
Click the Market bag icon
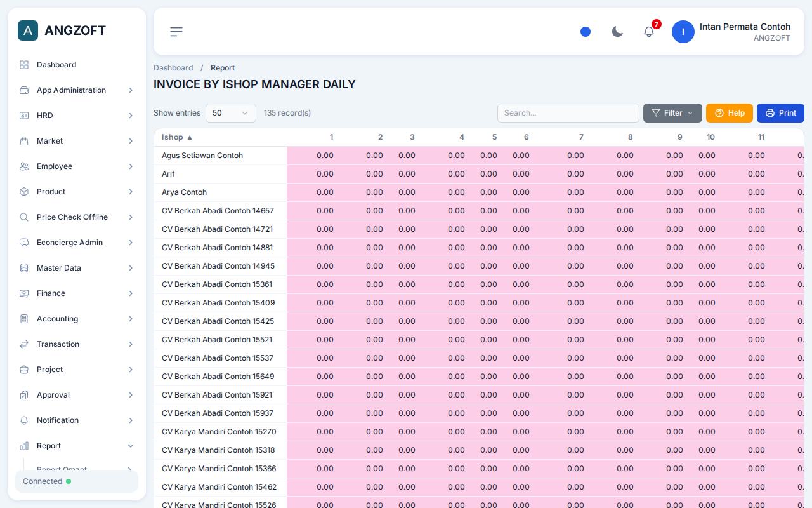coord(24,141)
